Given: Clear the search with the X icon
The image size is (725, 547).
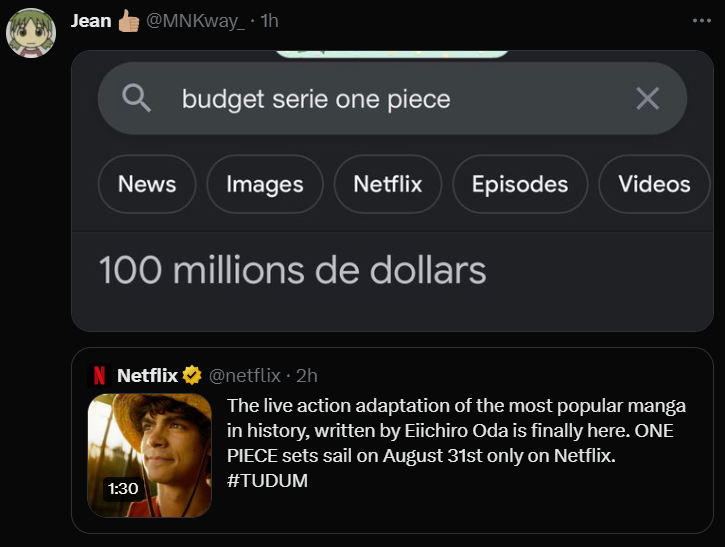Looking at the screenshot, I should pos(647,98).
